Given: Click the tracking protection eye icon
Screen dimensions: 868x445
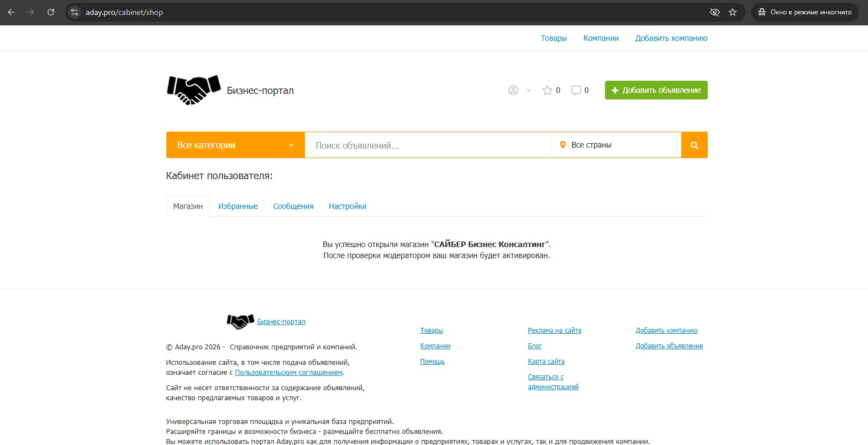Looking at the screenshot, I should coord(715,12).
